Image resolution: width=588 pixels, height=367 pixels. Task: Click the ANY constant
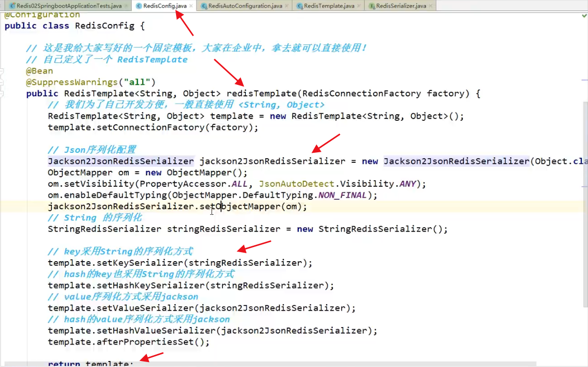[x=407, y=184]
